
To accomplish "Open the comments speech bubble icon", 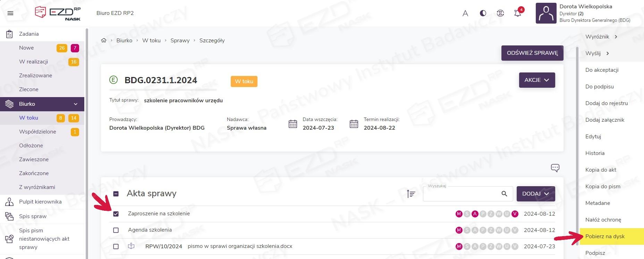I will click(555, 168).
